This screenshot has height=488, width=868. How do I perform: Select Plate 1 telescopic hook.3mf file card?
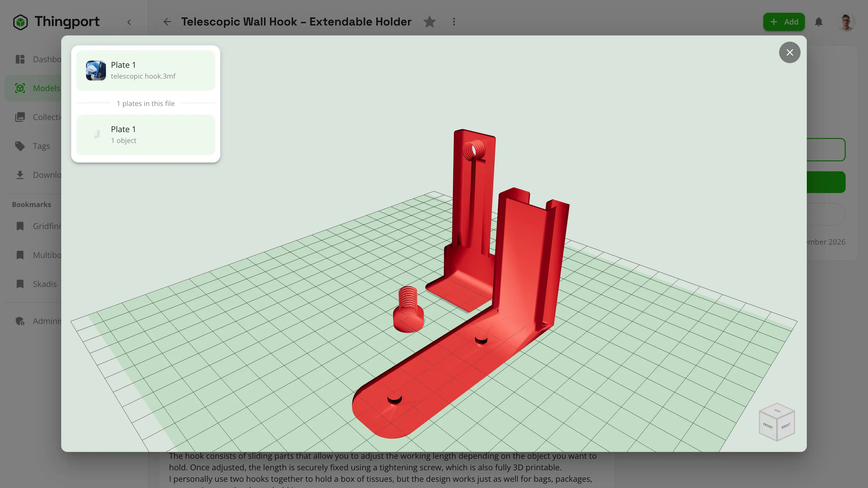point(146,71)
